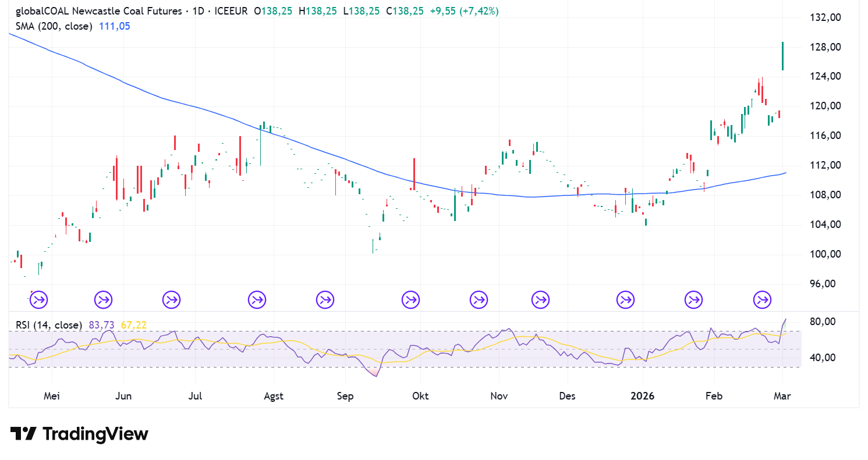
Task: Open the rollover marker just before Jul
Action: point(171,300)
